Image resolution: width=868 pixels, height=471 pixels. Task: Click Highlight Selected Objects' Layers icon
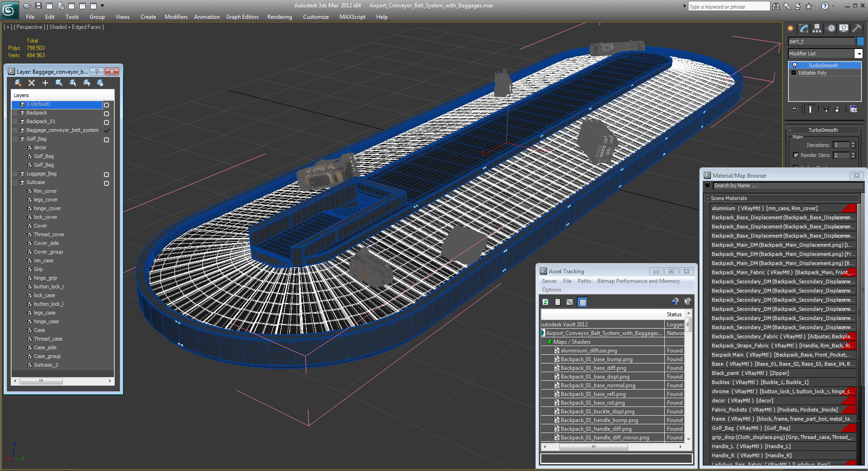pos(73,83)
